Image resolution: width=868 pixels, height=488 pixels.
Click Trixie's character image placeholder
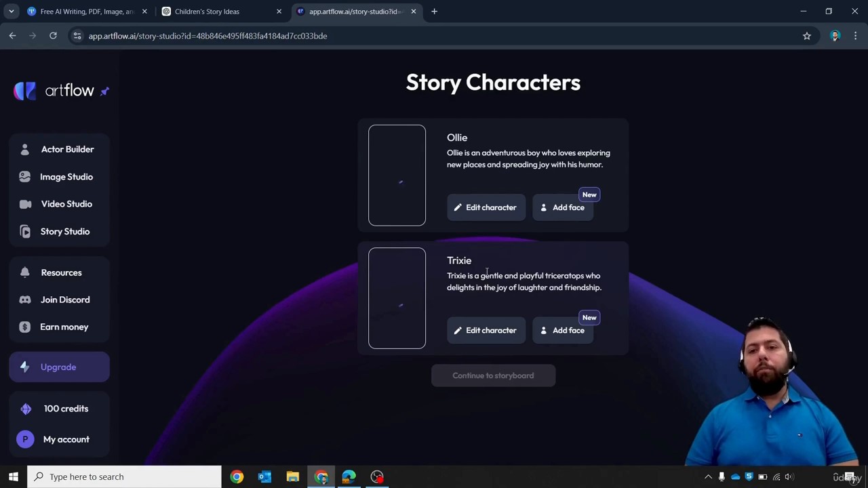pyautogui.click(x=397, y=298)
